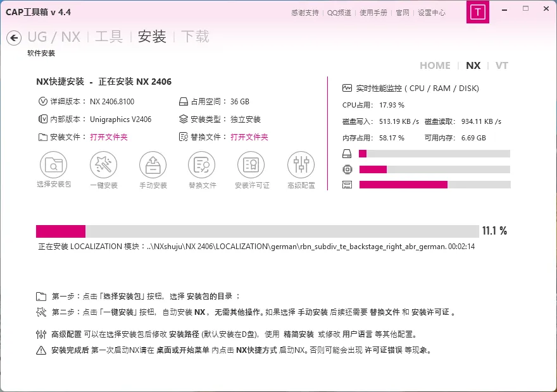557x392 pixels.
Task: Maximize the CAP工具箱 window
Action: (526, 8)
